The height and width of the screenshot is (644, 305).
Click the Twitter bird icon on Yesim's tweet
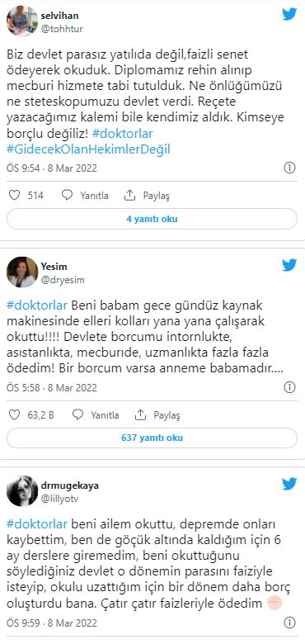click(x=289, y=265)
